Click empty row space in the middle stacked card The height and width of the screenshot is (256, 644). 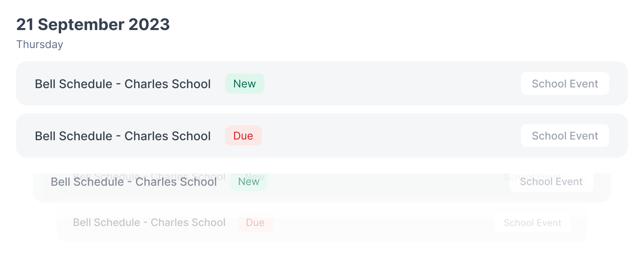tap(384, 190)
